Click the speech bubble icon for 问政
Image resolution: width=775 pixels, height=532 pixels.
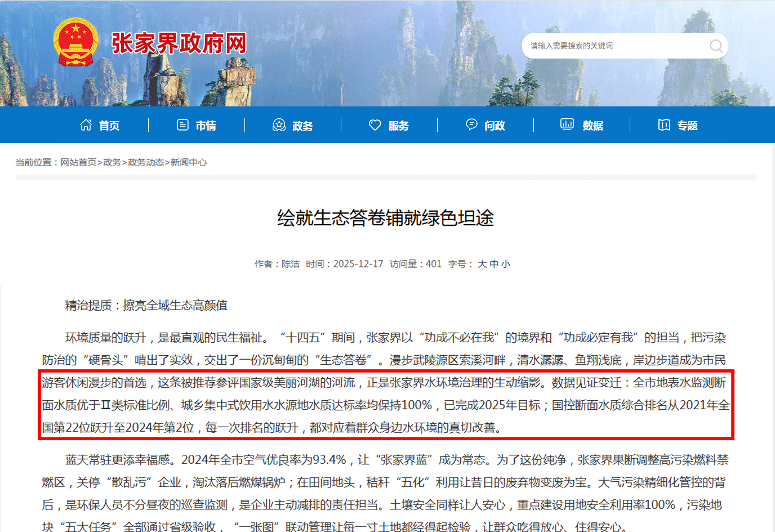coord(471,124)
